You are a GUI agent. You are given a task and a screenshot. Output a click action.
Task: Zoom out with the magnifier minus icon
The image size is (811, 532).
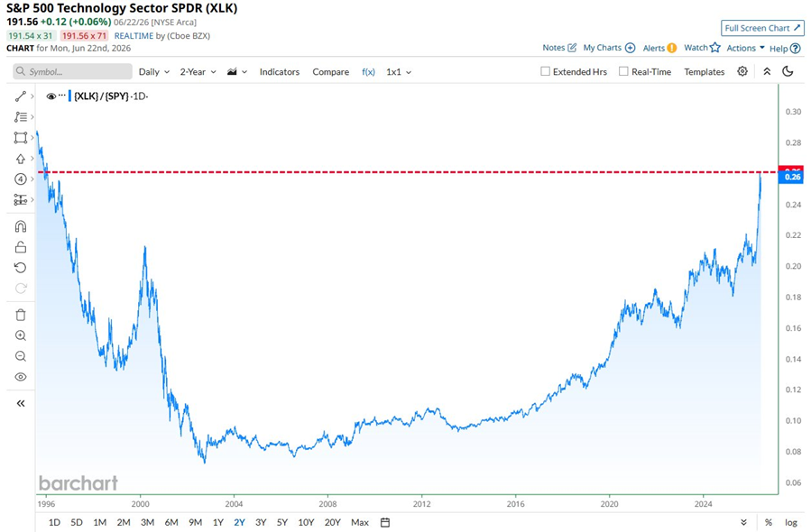click(x=20, y=356)
